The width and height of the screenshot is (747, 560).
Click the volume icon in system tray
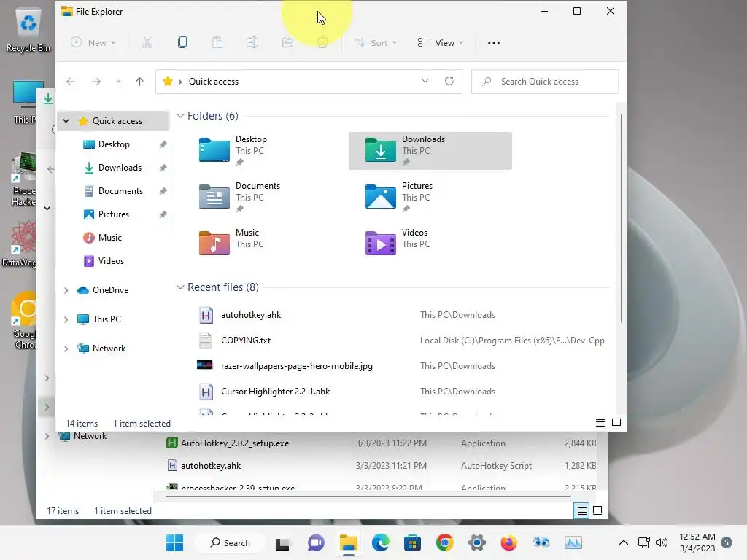[x=661, y=542]
